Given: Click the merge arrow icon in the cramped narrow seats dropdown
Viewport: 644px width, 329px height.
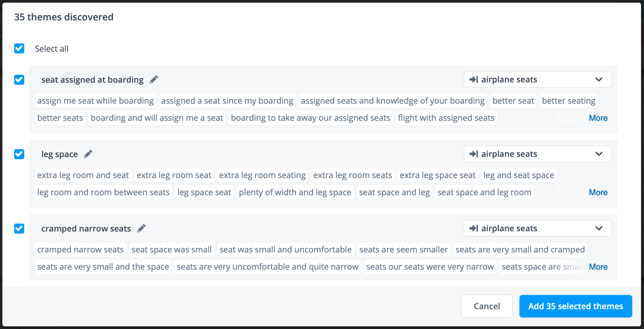Looking at the screenshot, I should click(474, 228).
